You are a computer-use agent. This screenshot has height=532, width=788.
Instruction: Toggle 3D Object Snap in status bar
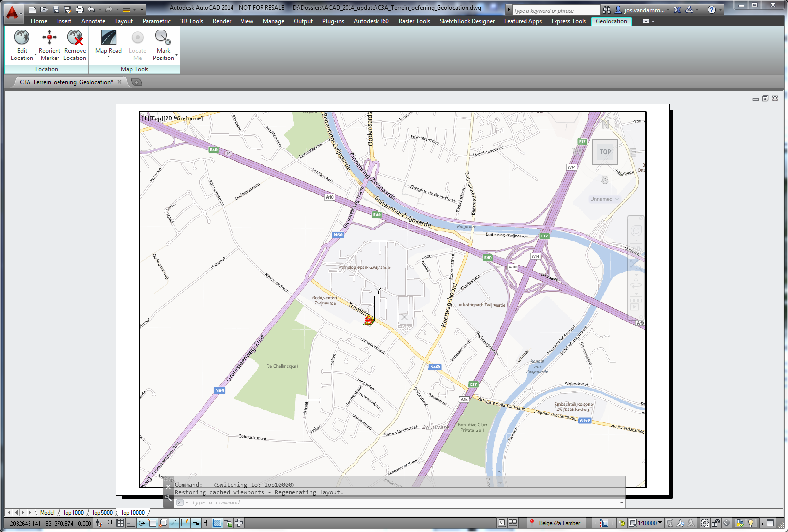tap(163, 523)
